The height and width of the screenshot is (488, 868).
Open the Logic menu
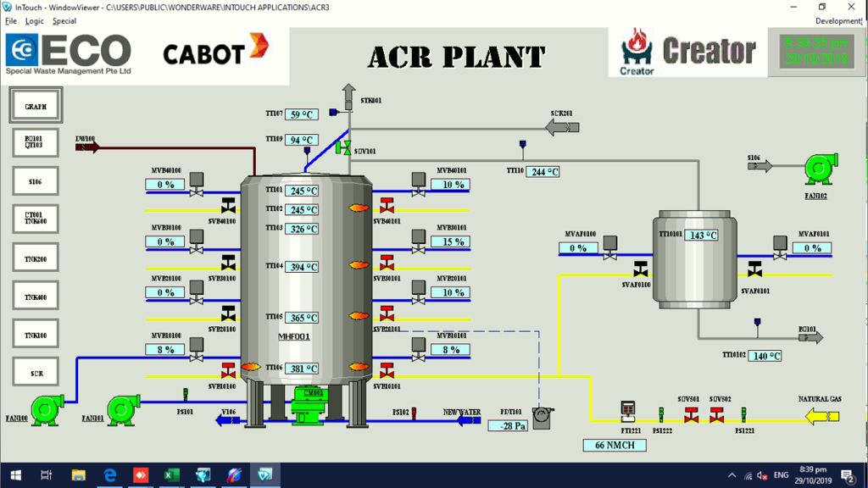coord(35,21)
